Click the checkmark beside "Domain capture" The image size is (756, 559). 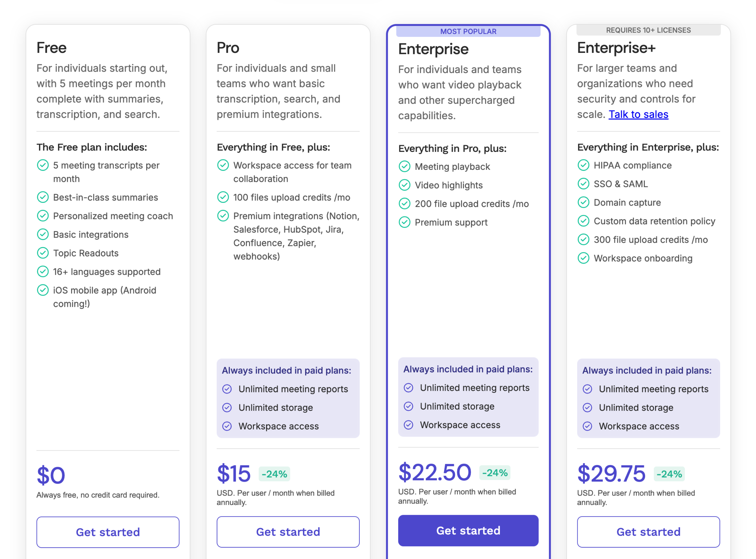tap(583, 202)
